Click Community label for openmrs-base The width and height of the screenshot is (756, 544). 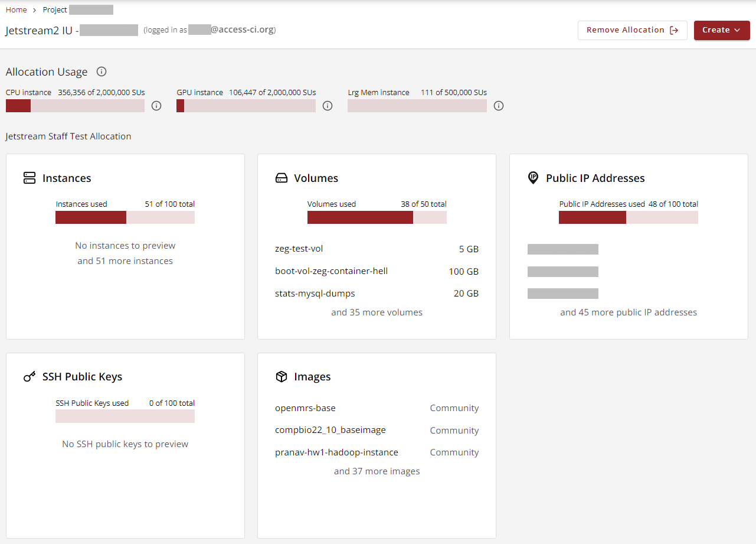454,408
